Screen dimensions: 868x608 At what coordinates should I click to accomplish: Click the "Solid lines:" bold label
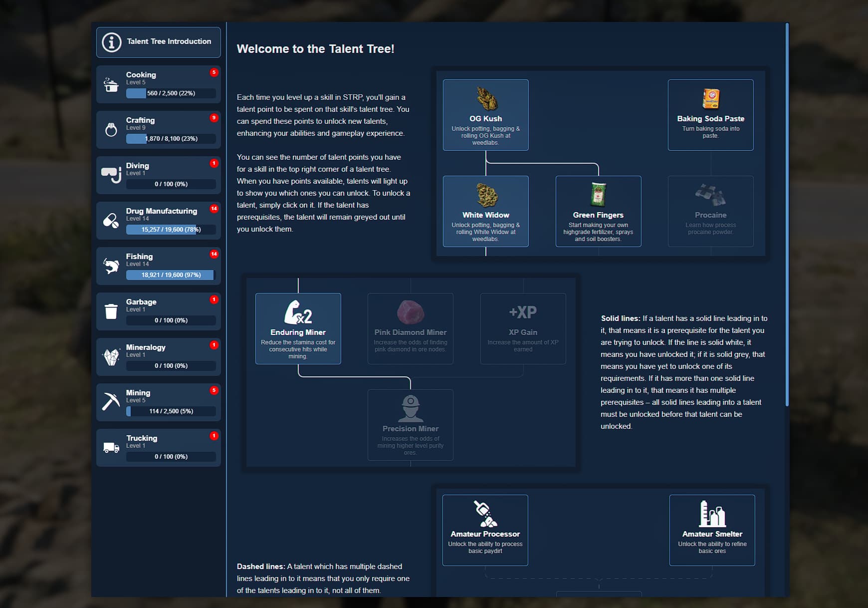(621, 318)
